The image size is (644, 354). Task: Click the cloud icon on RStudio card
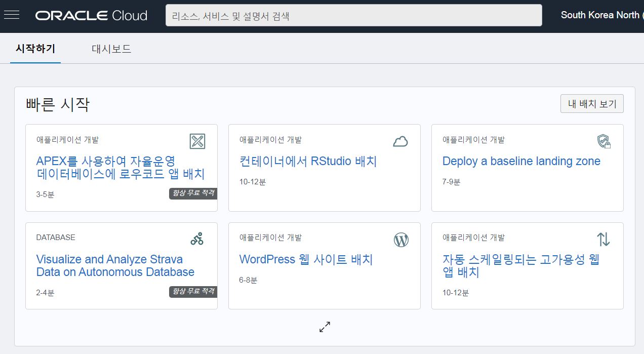click(400, 141)
